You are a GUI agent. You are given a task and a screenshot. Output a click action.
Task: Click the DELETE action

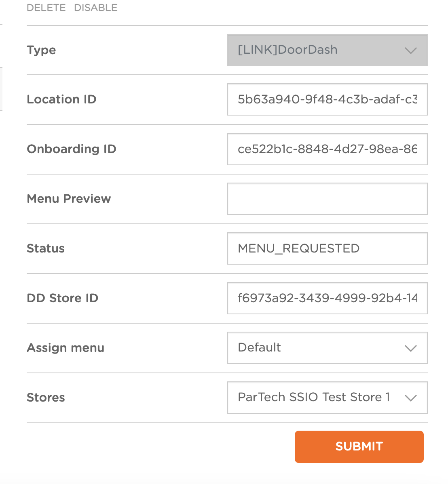click(46, 7)
